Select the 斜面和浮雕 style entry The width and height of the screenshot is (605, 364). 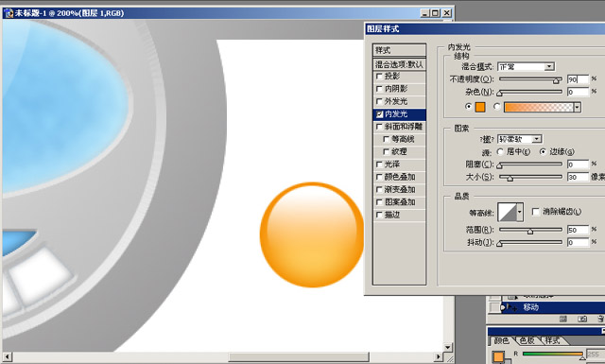(399, 127)
